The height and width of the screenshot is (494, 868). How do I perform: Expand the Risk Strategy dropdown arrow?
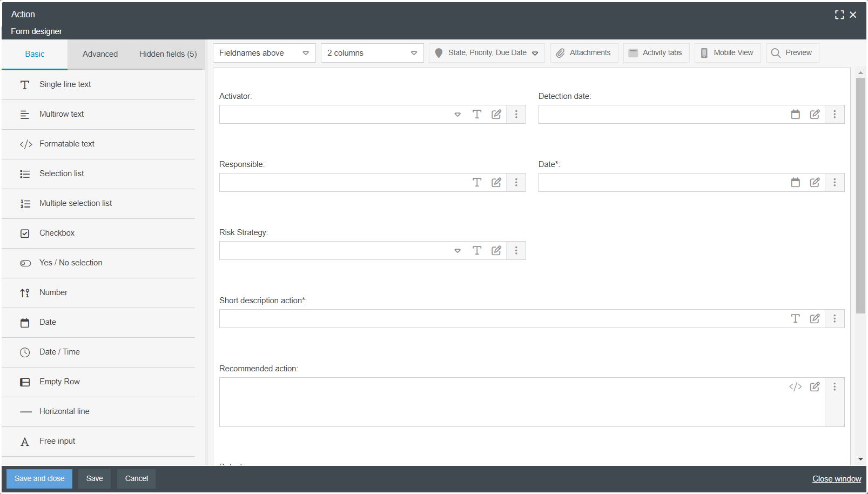click(x=457, y=251)
